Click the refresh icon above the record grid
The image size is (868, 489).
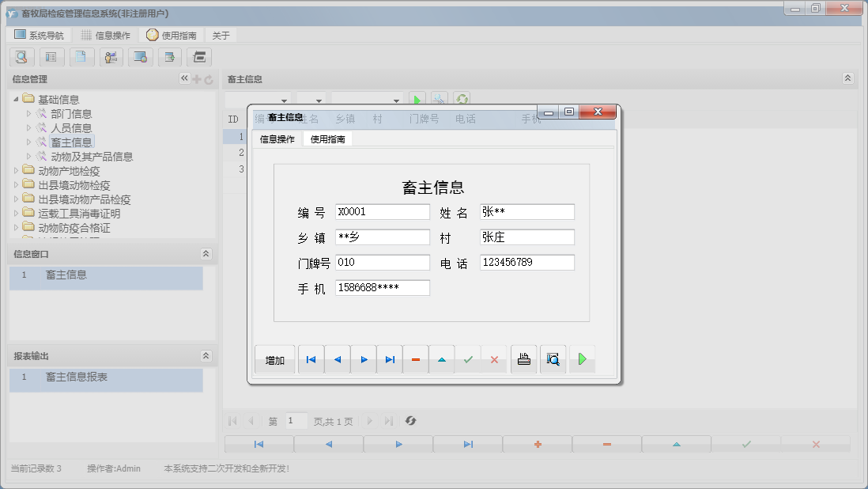point(462,99)
